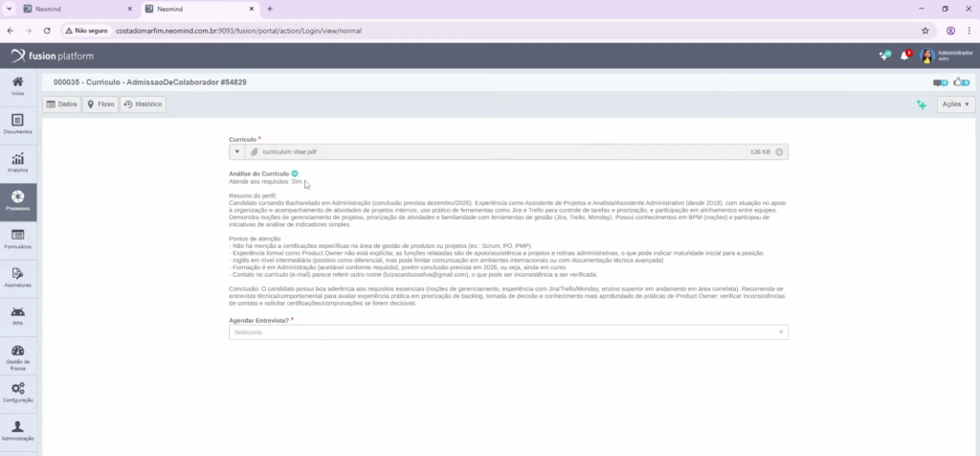The width and height of the screenshot is (980, 456).
Task: Open the Início home sidebar icon
Action: (x=17, y=85)
